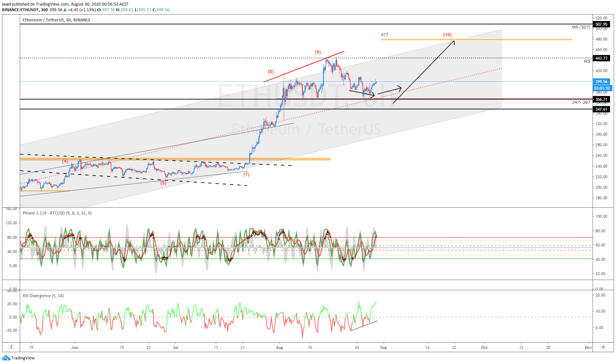Click wave label (5)
This screenshot has width=616, height=364.
(x=163, y=183)
